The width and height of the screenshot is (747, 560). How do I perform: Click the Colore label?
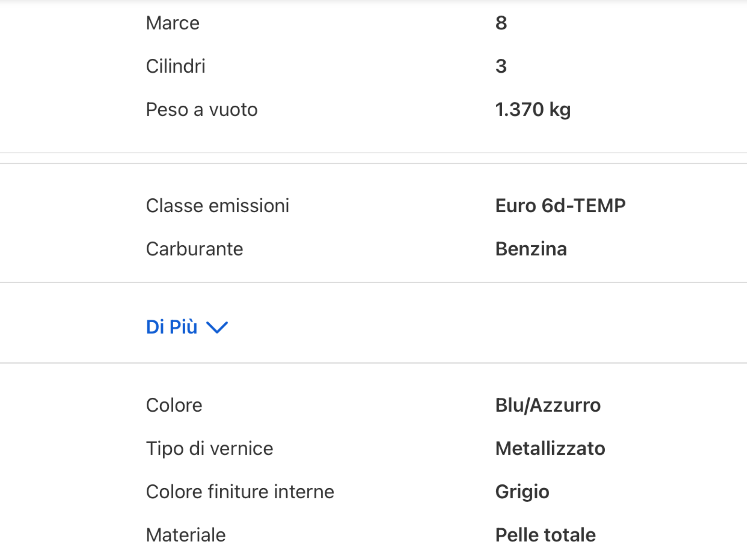click(x=174, y=405)
